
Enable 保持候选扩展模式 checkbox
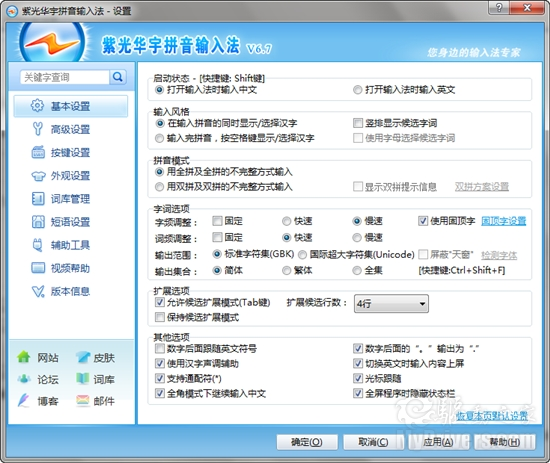point(160,317)
